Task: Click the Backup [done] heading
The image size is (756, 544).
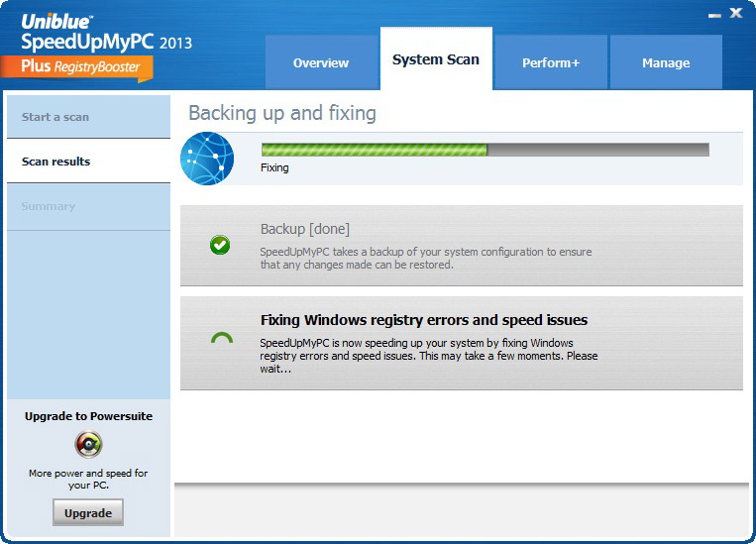Action: tap(305, 229)
